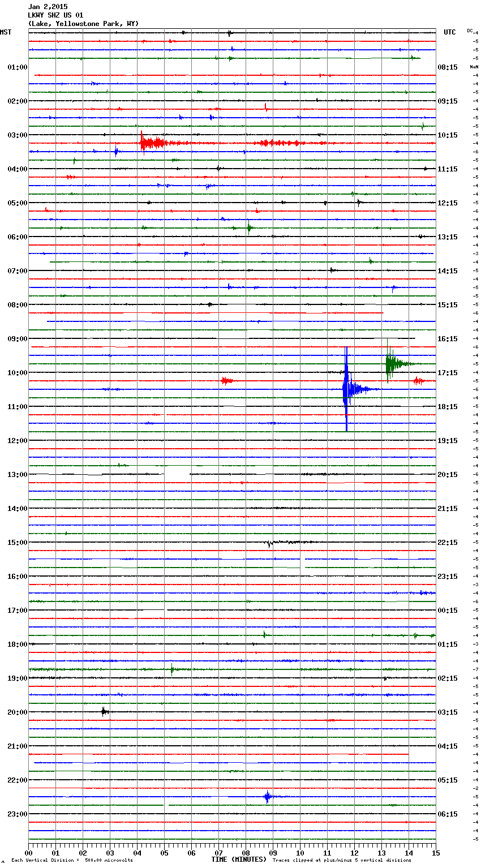Click the 22:15 UTC time label
This screenshot has width=481, height=868.
[448, 543]
